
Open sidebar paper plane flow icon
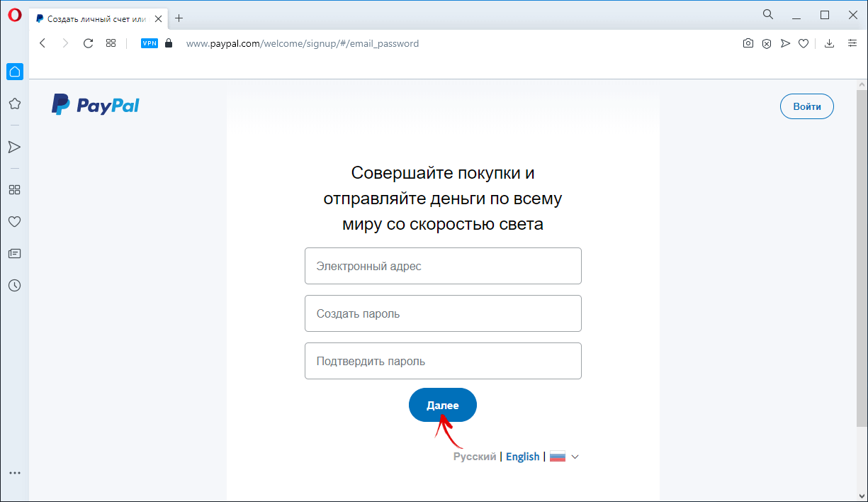click(x=14, y=147)
